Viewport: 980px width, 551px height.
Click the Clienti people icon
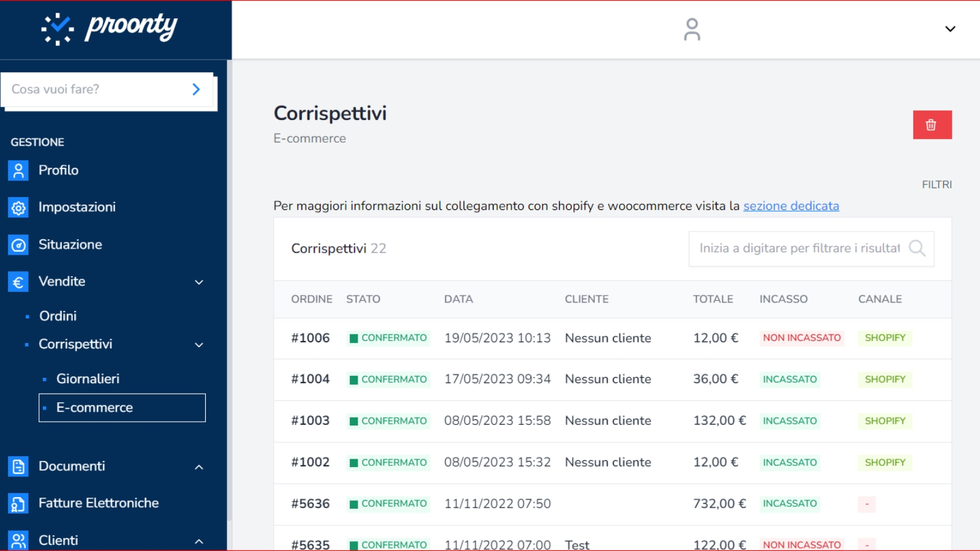click(x=18, y=541)
